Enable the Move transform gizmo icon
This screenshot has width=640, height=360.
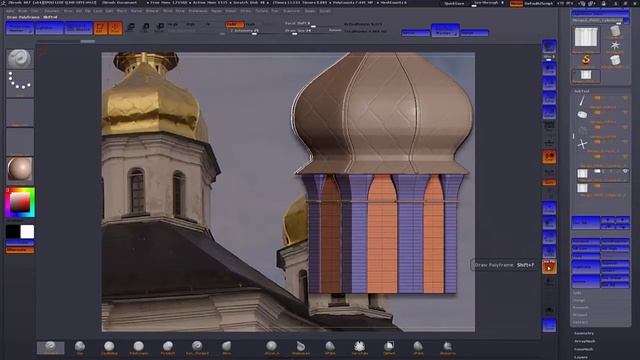131,28
